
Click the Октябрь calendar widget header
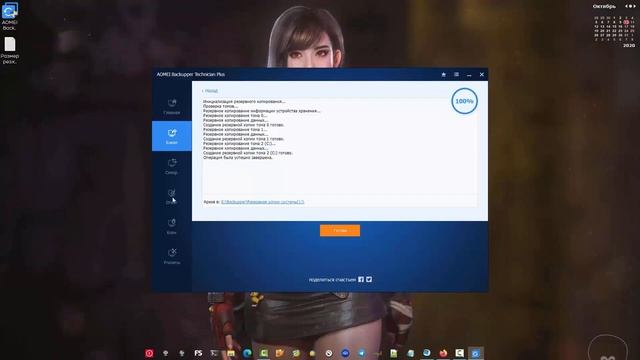pos(604,7)
